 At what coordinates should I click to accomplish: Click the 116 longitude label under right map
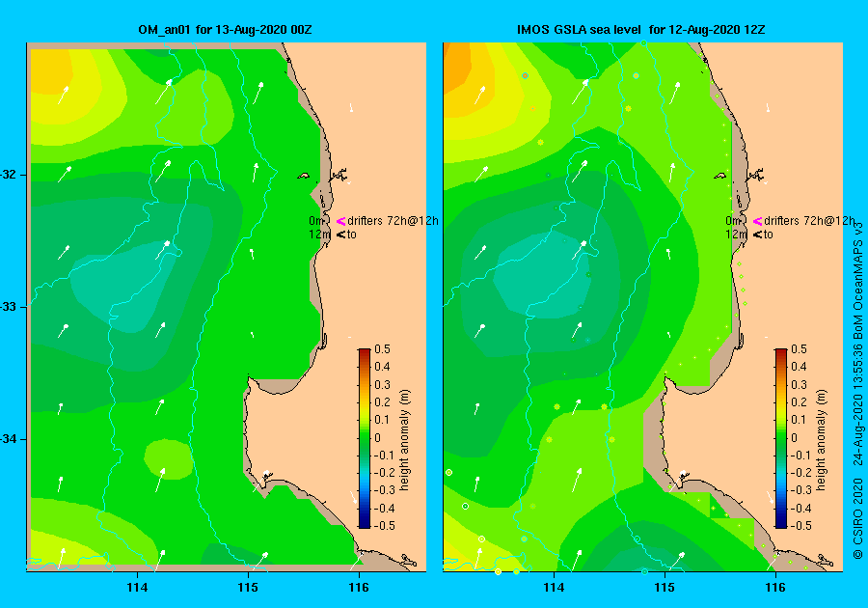pyautogui.click(x=775, y=588)
